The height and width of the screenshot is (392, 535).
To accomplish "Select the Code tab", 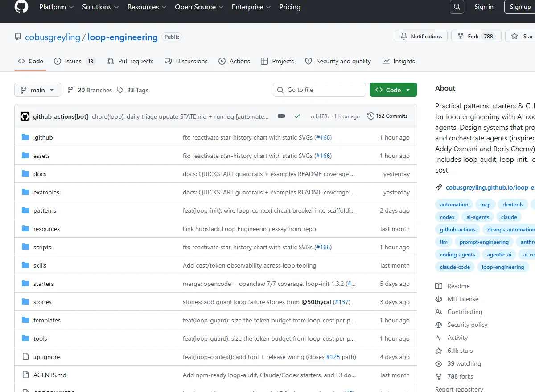I will pyautogui.click(x=30, y=61).
